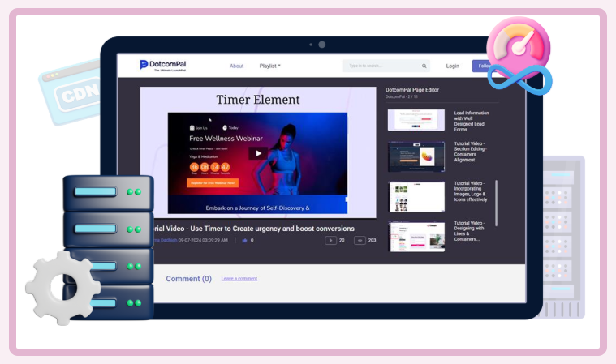Open the Lead Information lead forms thumbnail

click(x=416, y=120)
